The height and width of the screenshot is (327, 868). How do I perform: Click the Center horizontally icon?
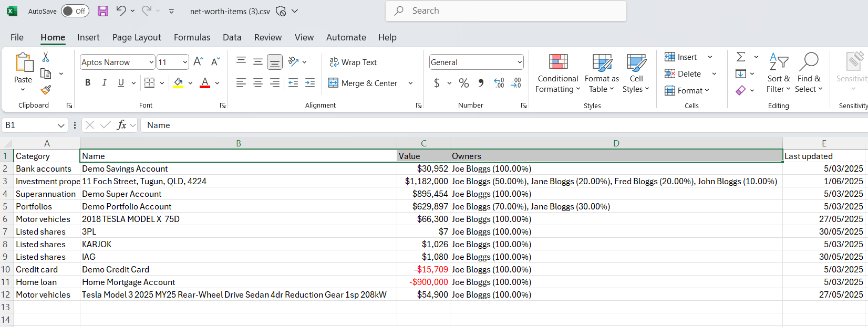[x=258, y=82]
